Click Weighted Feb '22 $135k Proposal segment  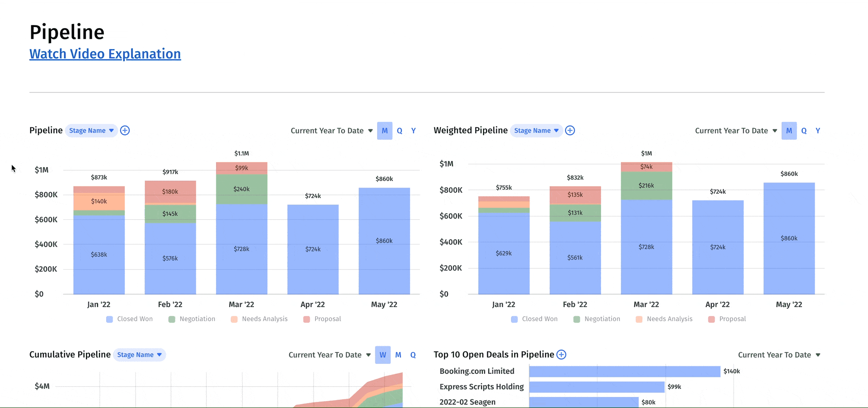[575, 195]
